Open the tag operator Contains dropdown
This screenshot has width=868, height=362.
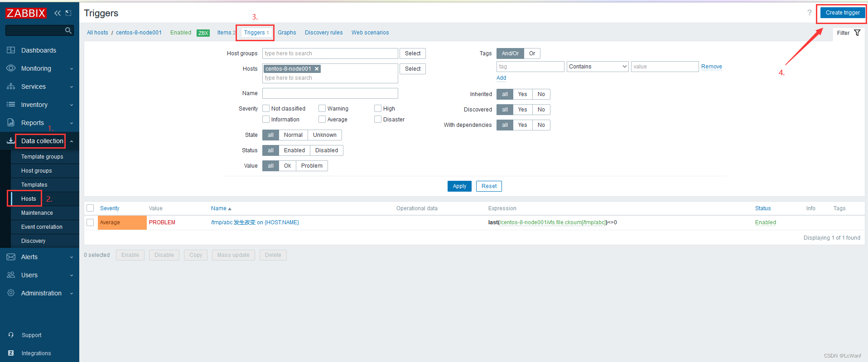598,67
